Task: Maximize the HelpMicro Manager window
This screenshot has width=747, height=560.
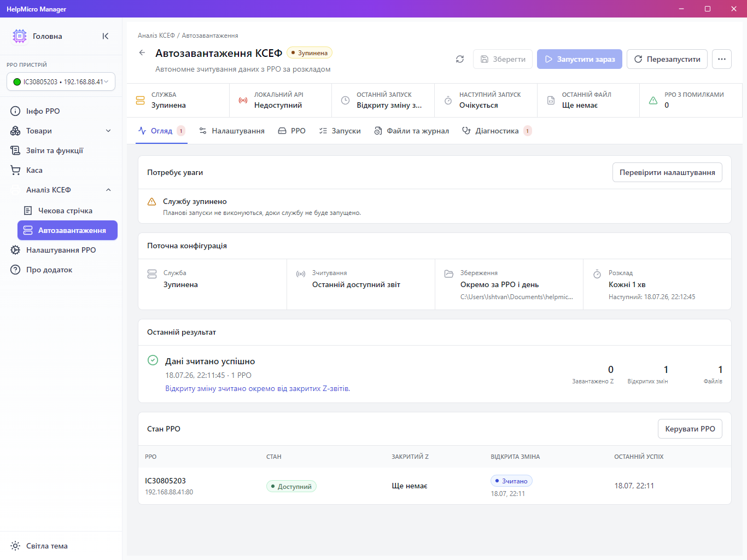Action: tap(708, 9)
